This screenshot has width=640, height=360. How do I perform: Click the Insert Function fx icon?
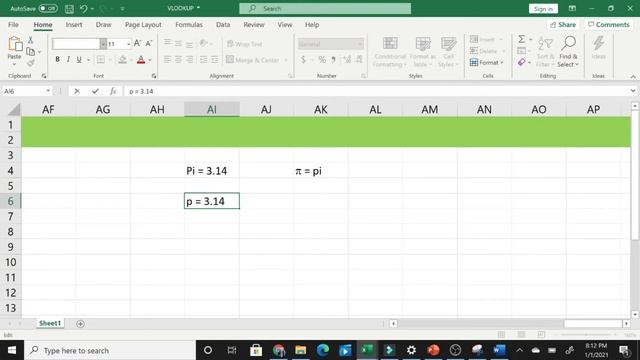coord(113,91)
